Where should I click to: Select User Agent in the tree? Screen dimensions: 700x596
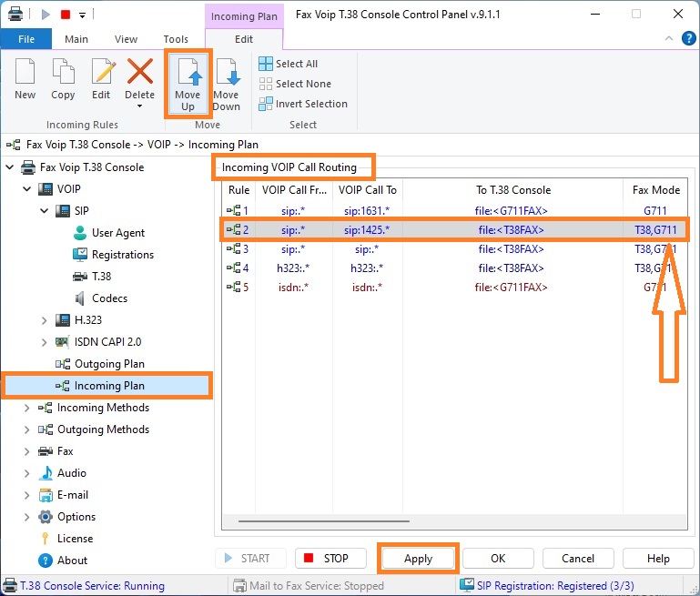108,232
